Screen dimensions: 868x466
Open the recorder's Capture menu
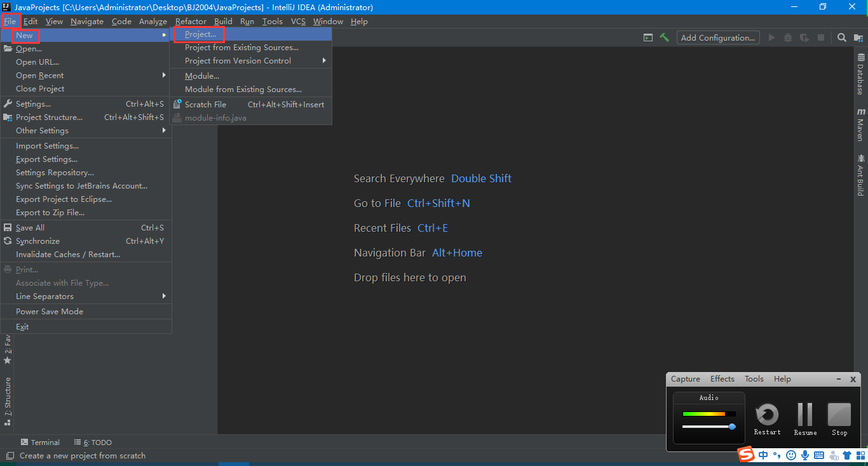coord(686,379)
